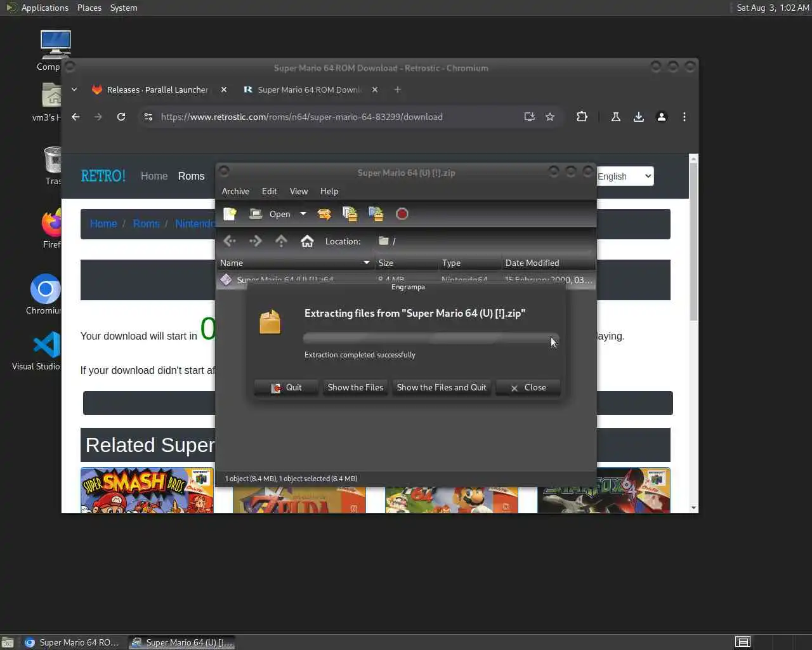Open the Places menu in top panel

pyautogui.click(x=89, y=8)
